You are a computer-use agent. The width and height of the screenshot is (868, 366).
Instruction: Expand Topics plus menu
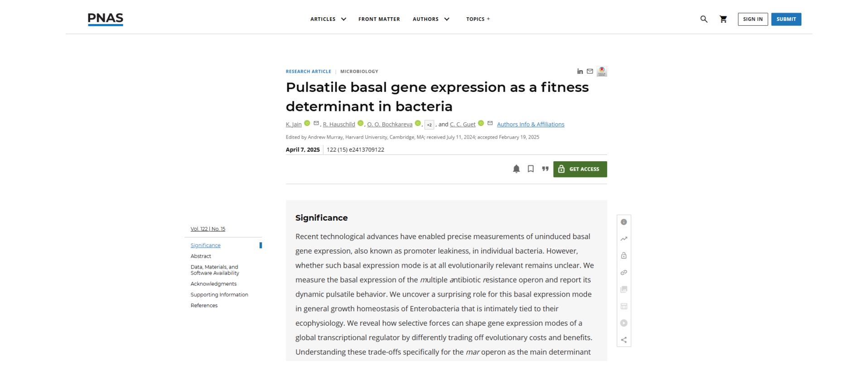[x=478, y=19]
